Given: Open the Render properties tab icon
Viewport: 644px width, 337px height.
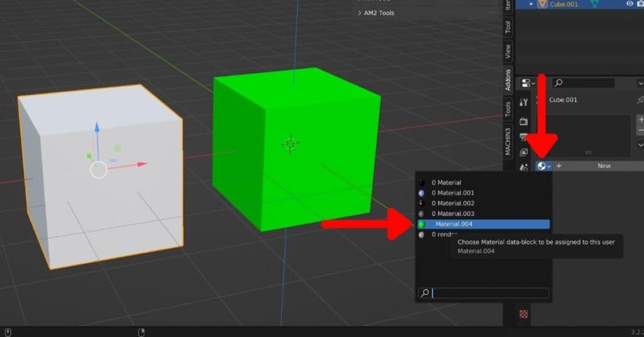Looking at the screenshot, I should (x=523, y=121).
